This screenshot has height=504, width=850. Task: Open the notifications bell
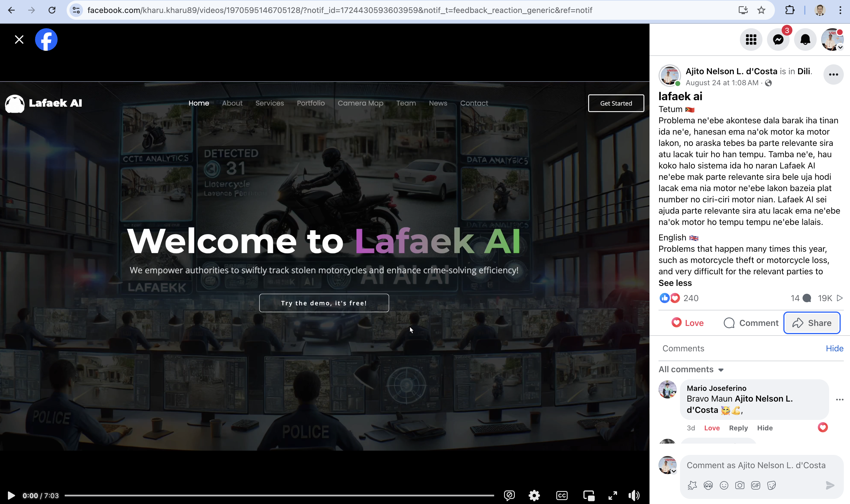[x=805, y=39]
